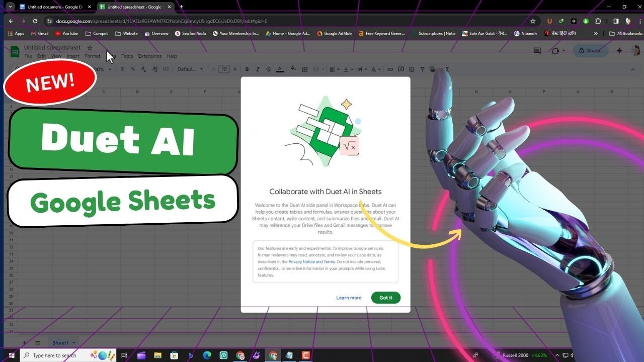Edit the font size field showing 10
Screen dimensions: 644x362
point(224,69)
